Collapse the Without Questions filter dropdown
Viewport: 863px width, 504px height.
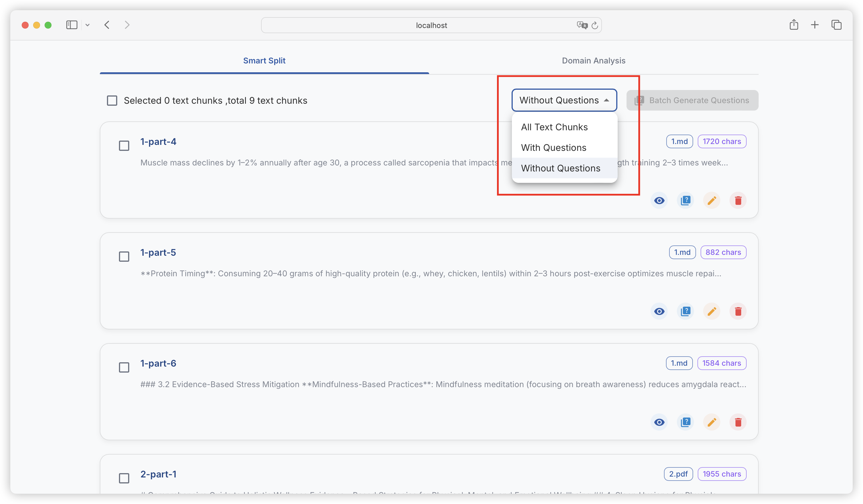[x=564, y=100]
